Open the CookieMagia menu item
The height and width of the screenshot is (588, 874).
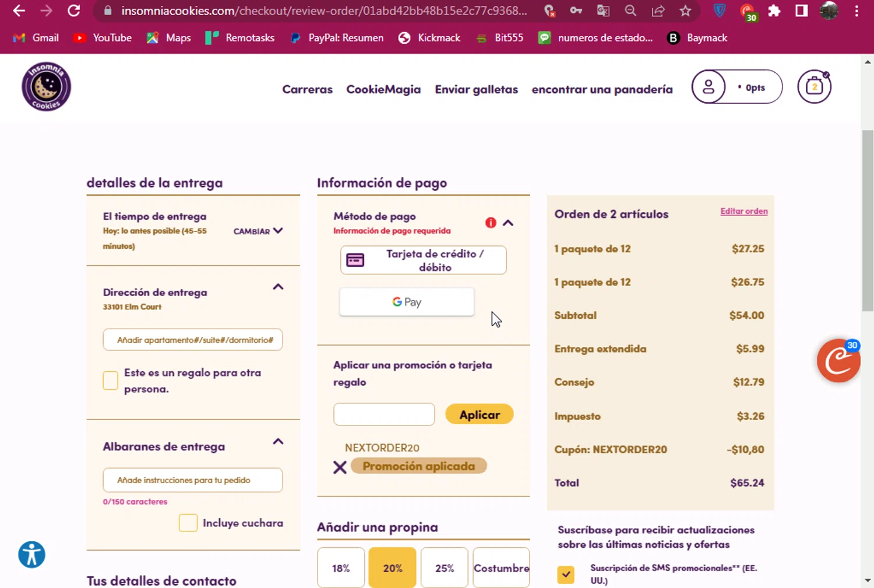[383, 89]
